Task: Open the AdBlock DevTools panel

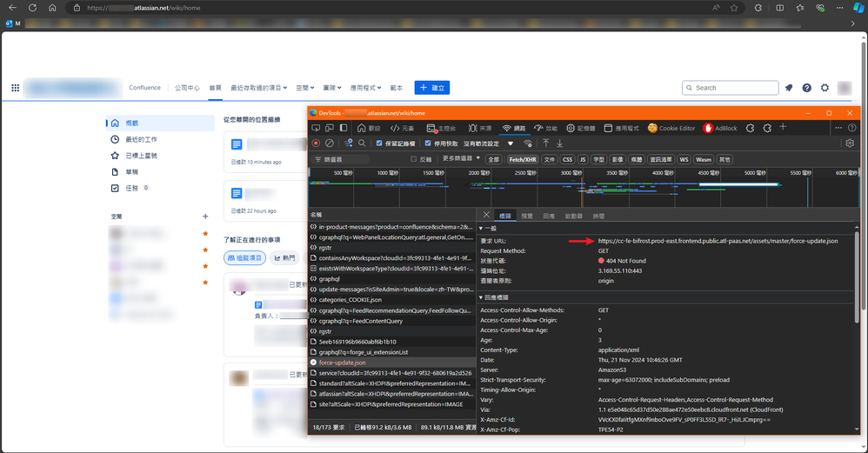Action: (x=719, y=128)
